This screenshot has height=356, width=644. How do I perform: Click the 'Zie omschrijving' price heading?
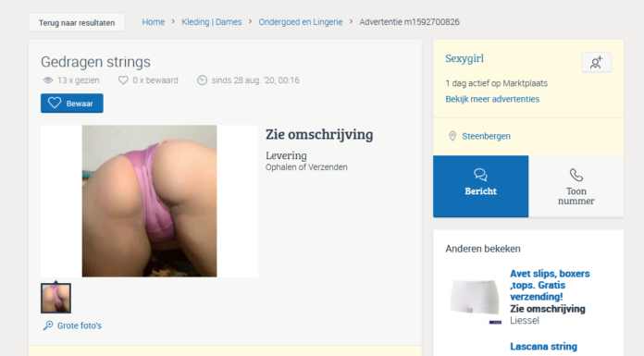[319, 135]
